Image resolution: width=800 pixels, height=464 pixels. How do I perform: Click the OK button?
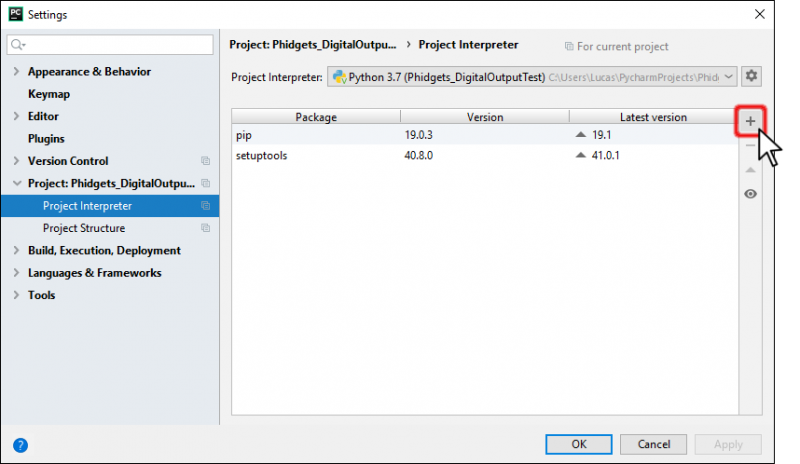[579, 445]
